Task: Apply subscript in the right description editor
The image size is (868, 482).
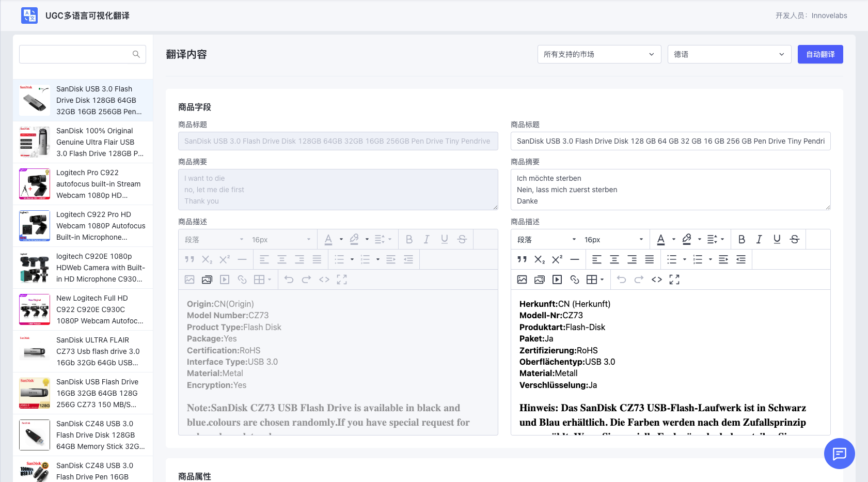Action: point(540,259)
